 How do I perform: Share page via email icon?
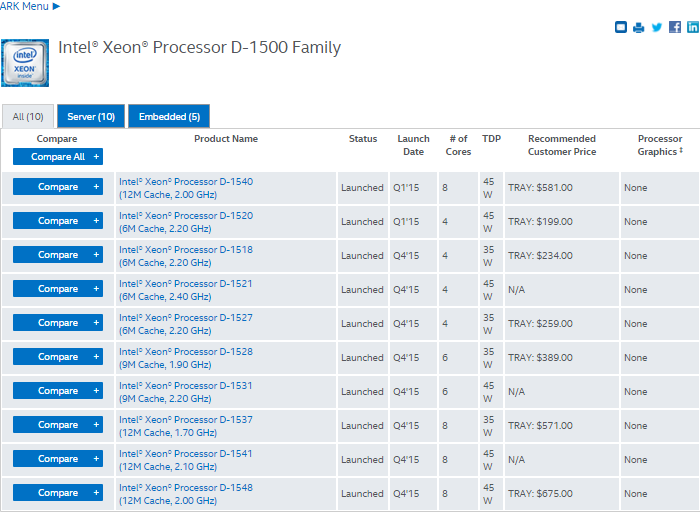click(621, 27)
